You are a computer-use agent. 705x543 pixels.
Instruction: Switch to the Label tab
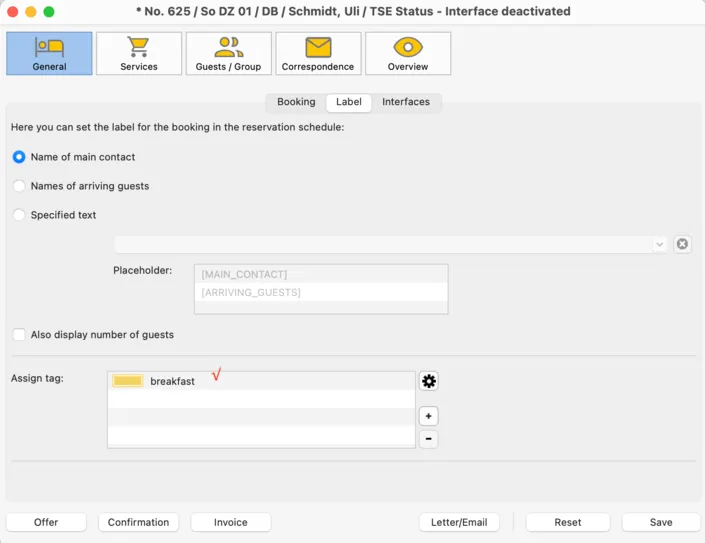(x=348, y=102)
